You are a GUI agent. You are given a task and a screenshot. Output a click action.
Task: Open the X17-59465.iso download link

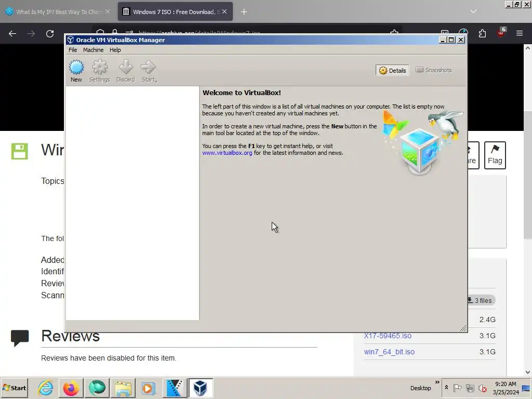tap(388, 336)
